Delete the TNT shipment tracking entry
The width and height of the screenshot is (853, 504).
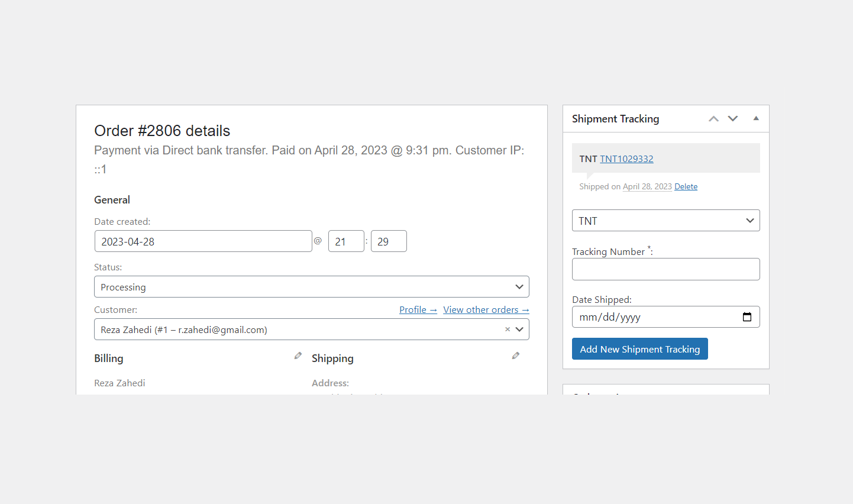point(686,186)
